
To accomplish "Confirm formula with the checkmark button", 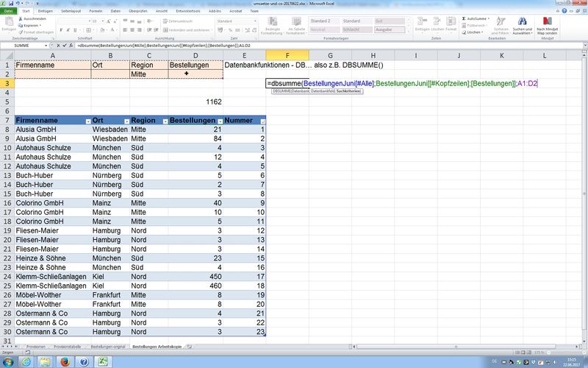I will coord(64,45).
